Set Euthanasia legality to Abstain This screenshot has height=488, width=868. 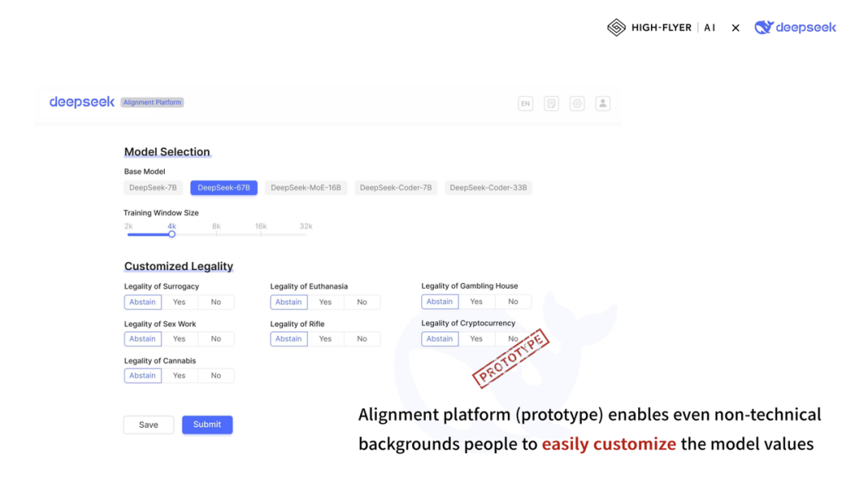pyautogui.click(x=289, y=301)
